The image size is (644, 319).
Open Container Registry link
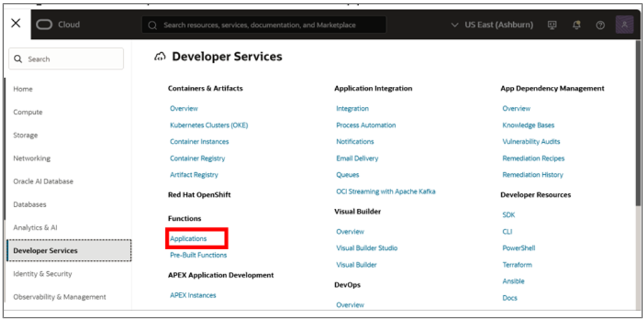(197, 159)
